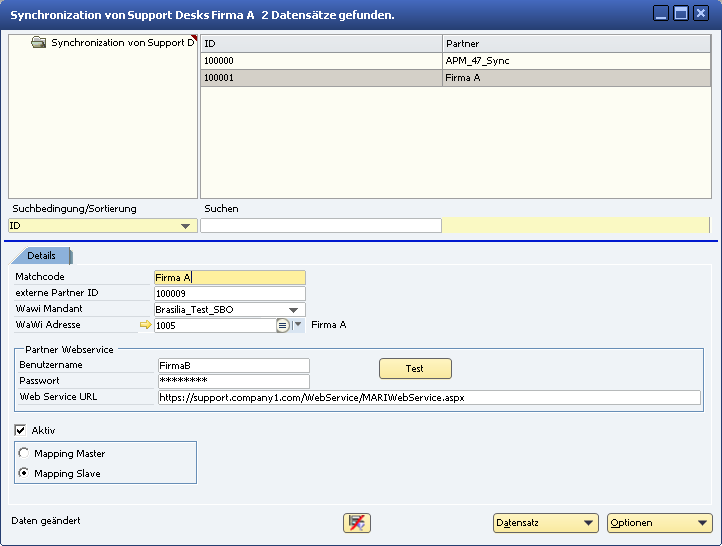Minimize the Synchronization window

pos(662,14)
